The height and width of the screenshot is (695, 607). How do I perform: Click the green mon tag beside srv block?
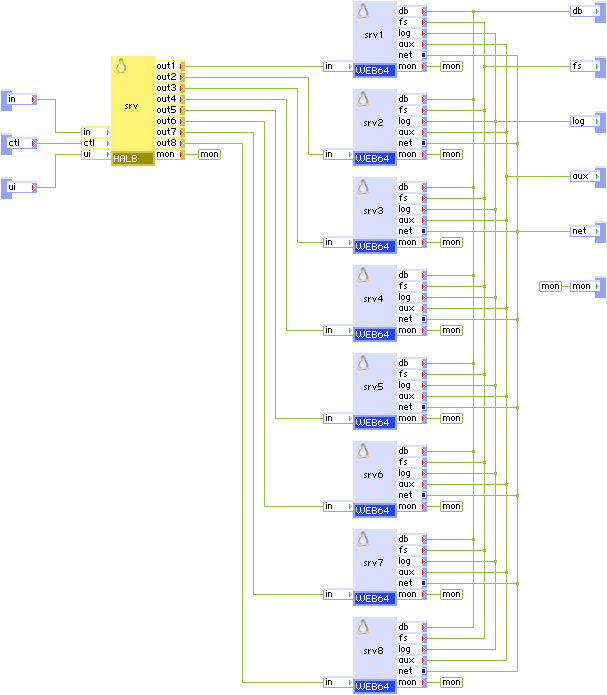pyautogui.click(x=209, y=154)
